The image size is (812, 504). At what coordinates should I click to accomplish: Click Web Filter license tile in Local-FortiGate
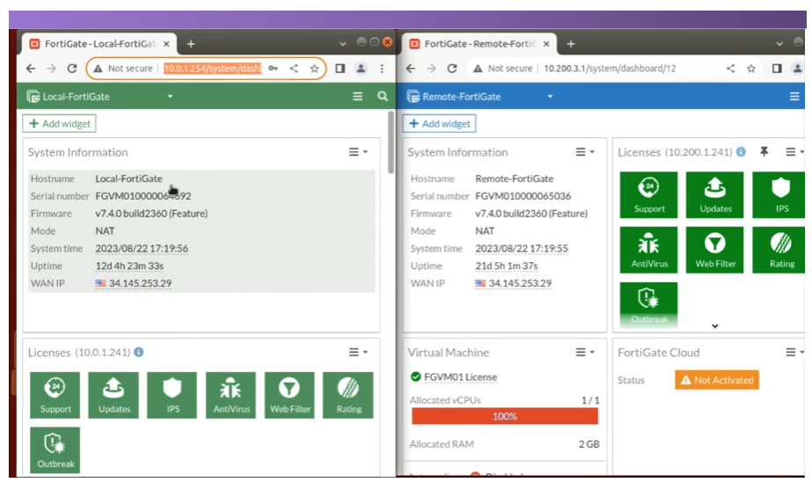289,395
